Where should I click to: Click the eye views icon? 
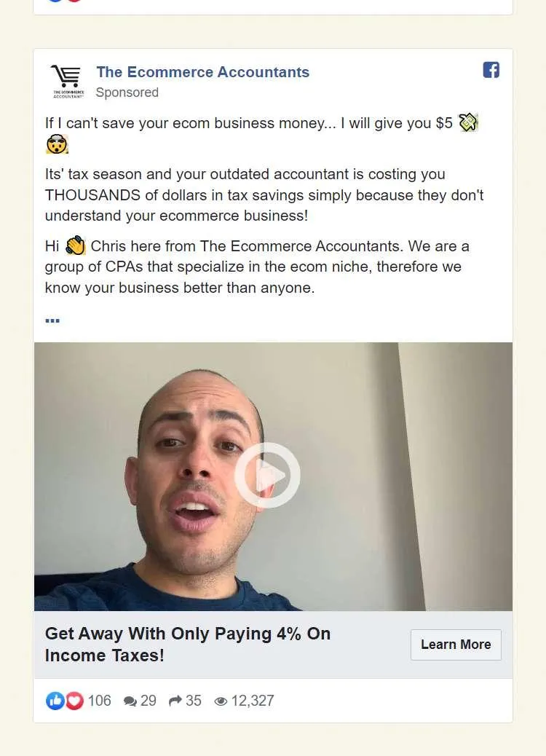click(221, 701)
